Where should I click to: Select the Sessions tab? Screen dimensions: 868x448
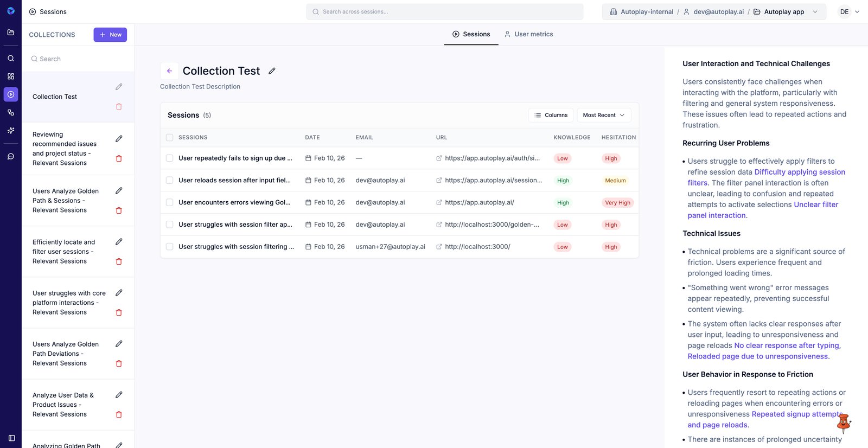(471, 34)
